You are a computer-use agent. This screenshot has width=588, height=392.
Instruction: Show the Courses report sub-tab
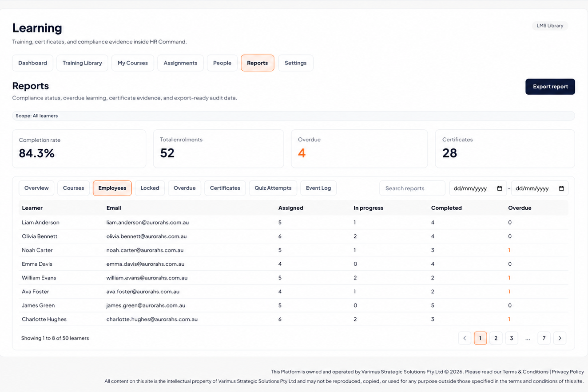tap(74, 188)
